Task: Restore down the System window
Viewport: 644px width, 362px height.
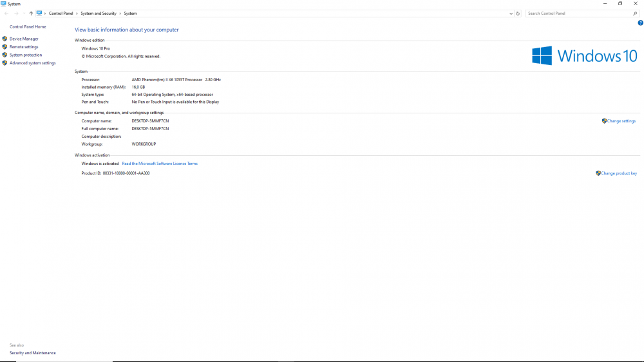Action: [620, 4]
